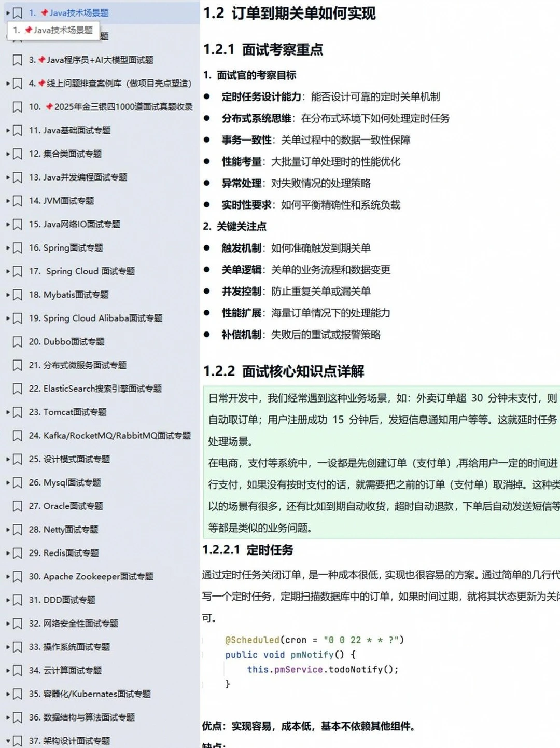The height and width of the screenshot is (748, 560).
Task: Select "15. Java网络IO面试专题" in the sidebar
Action: pyautogui.click(x=78, y=225)
